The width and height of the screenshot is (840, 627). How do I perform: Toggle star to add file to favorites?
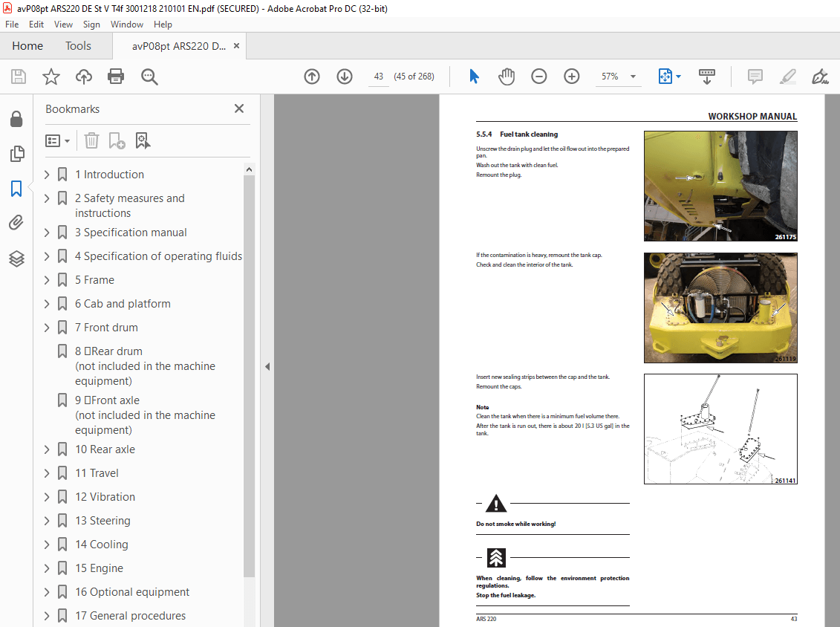[x=51, y=77]
